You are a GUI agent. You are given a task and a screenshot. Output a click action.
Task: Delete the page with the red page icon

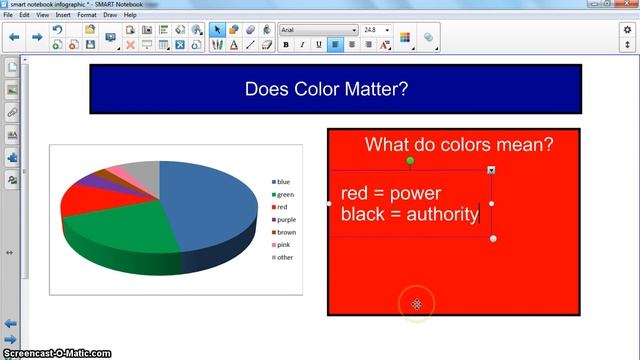click(x=74, y=44)
